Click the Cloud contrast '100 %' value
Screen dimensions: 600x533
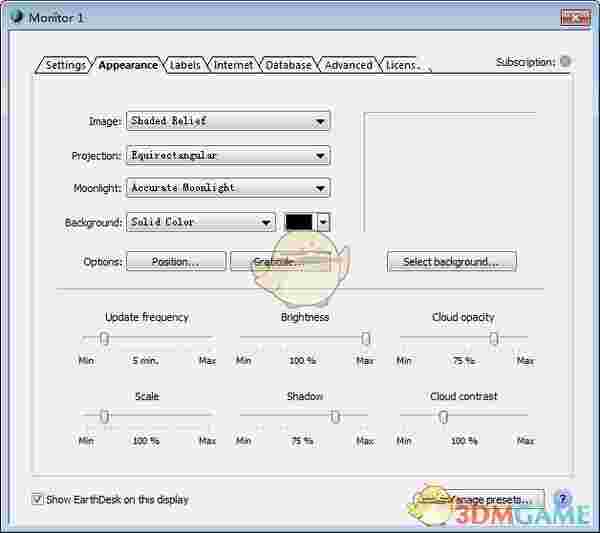point(464,441)
